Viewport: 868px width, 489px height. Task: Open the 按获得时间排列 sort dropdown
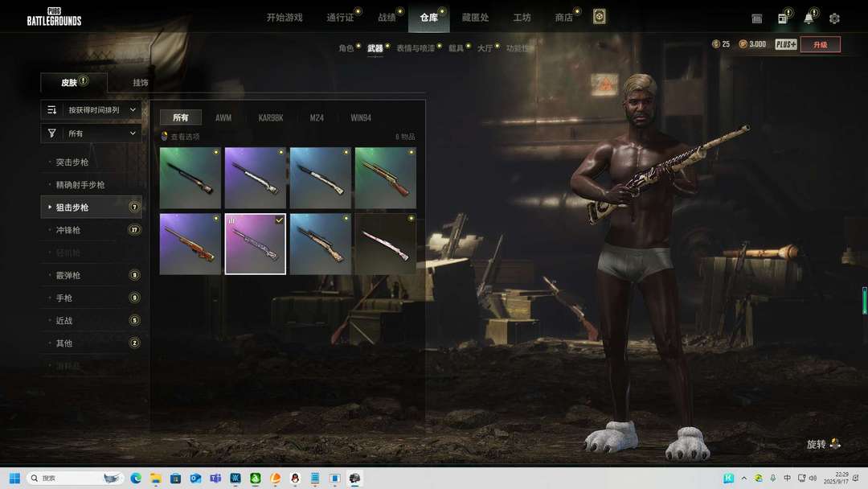click(92, 109)
